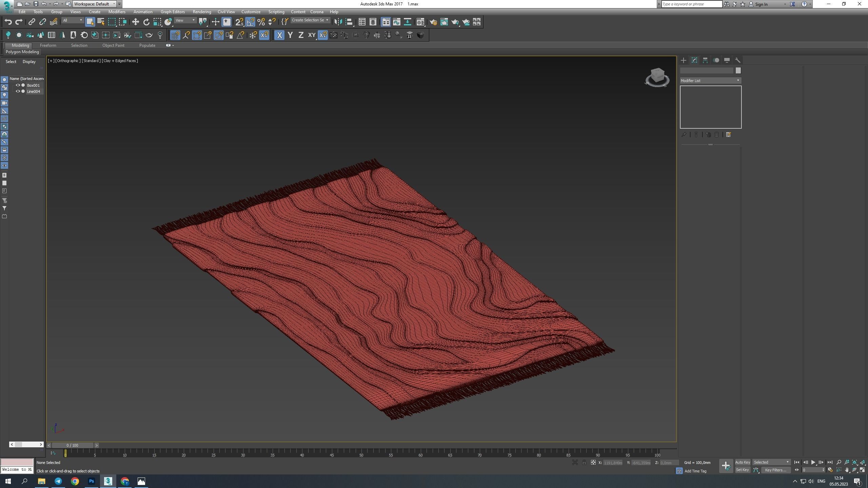Screen dimensions: 868x488
Task: Expand the Modifier List dropdown
Action: pyautogui.click(x=710, y=81)
